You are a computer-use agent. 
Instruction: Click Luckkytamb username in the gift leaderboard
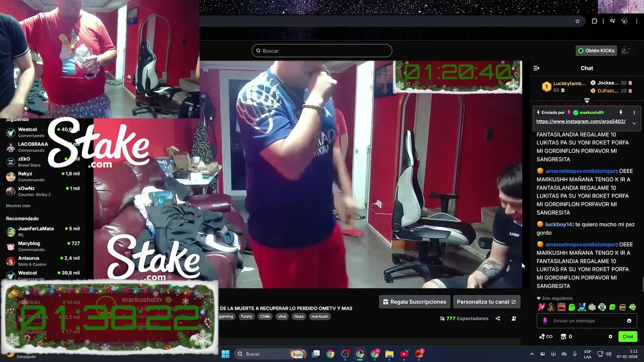570,83
